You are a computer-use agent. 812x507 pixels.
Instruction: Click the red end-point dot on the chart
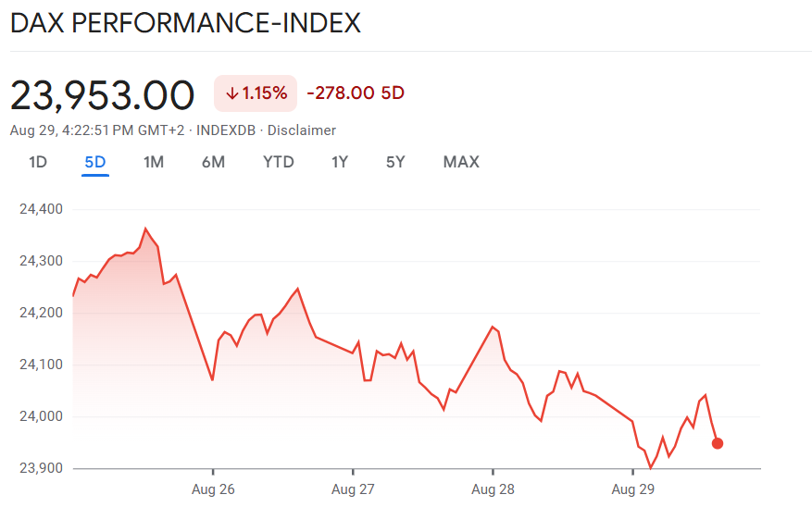point(718,443)
